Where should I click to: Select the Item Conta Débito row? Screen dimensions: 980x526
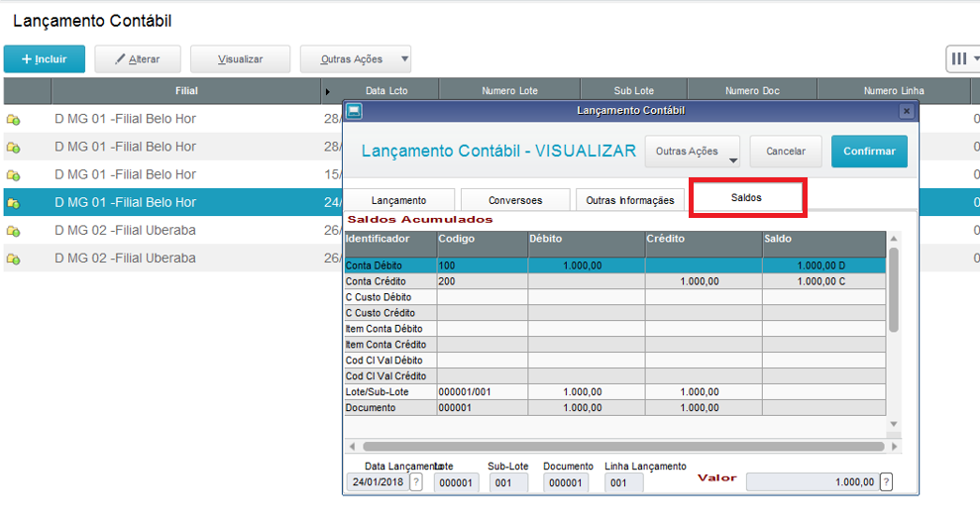(615, 329)
